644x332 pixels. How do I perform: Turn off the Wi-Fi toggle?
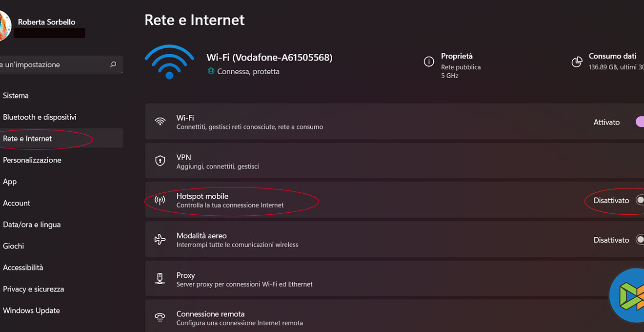click(640, 122)
